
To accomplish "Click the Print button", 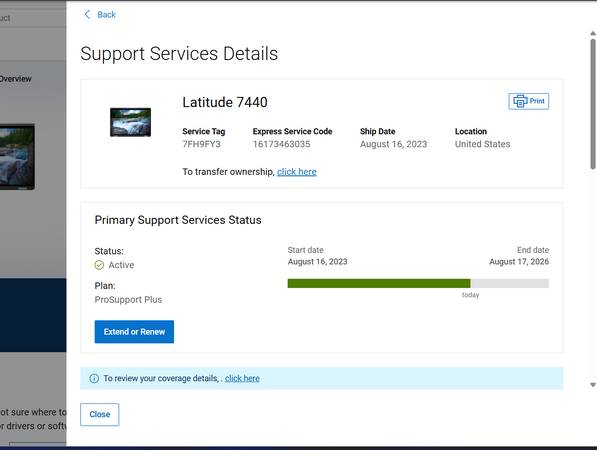I will click(x=528, y=101).
